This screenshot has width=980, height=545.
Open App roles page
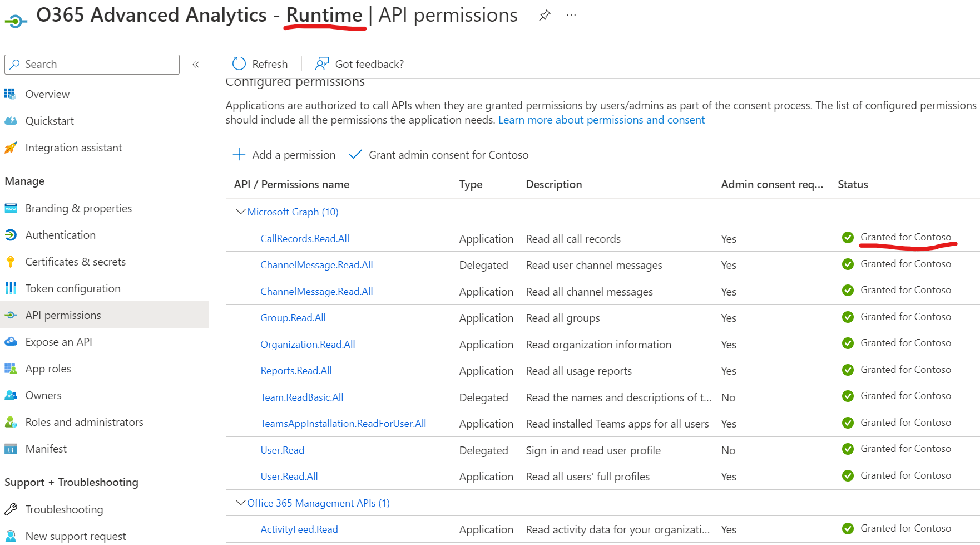coord(48,369)
